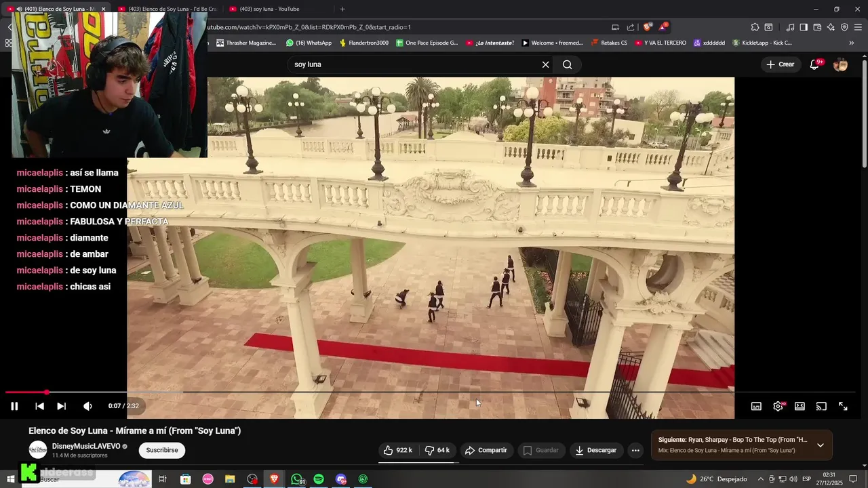Click the Guardar button
The image size is (868, 488).
(x=541, y=450)
